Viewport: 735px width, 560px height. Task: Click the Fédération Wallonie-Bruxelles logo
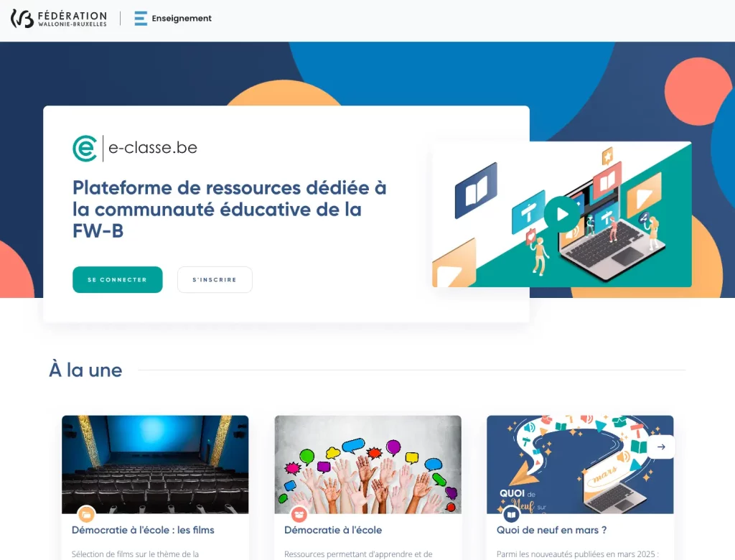point(59,19)
